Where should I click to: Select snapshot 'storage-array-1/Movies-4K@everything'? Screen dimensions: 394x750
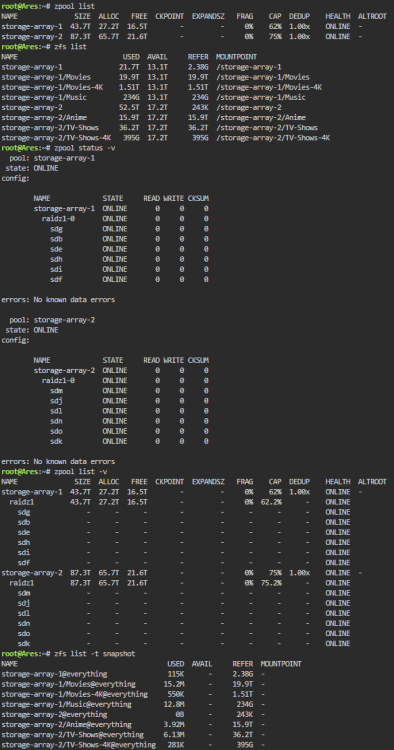tap(75, 694)
